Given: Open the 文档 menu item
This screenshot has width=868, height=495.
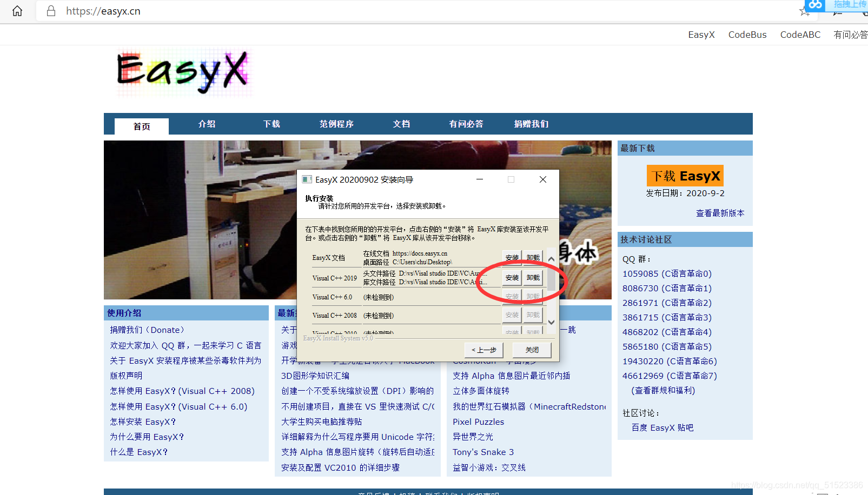Looking at the screenshot, I should click(401, 124).
